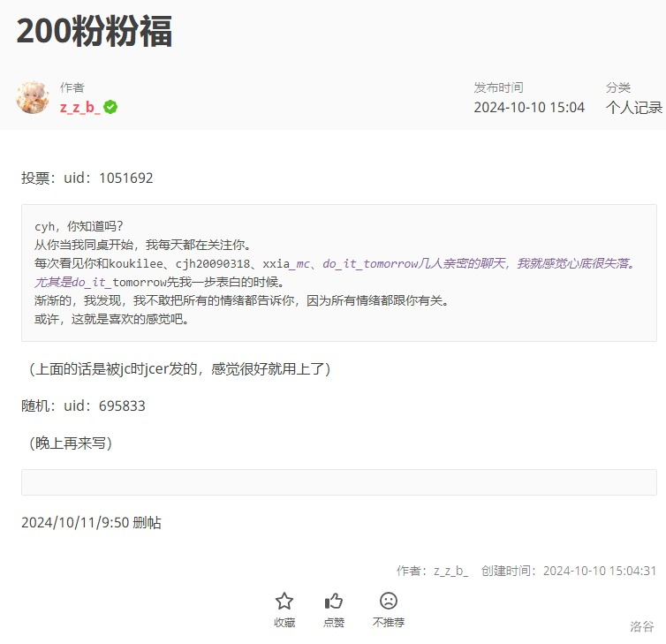Click the footer 创建时间 timestamp
The image size is (666, 644).
568,571
